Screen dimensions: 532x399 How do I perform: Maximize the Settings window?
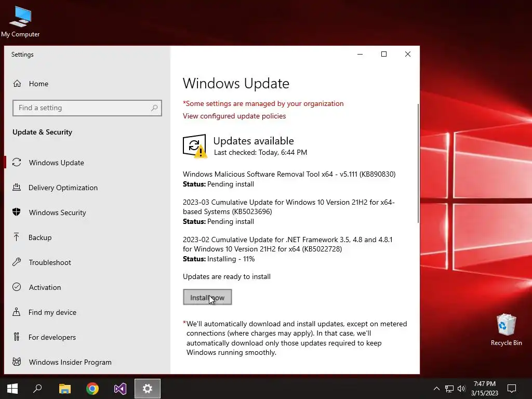(384, 54)
